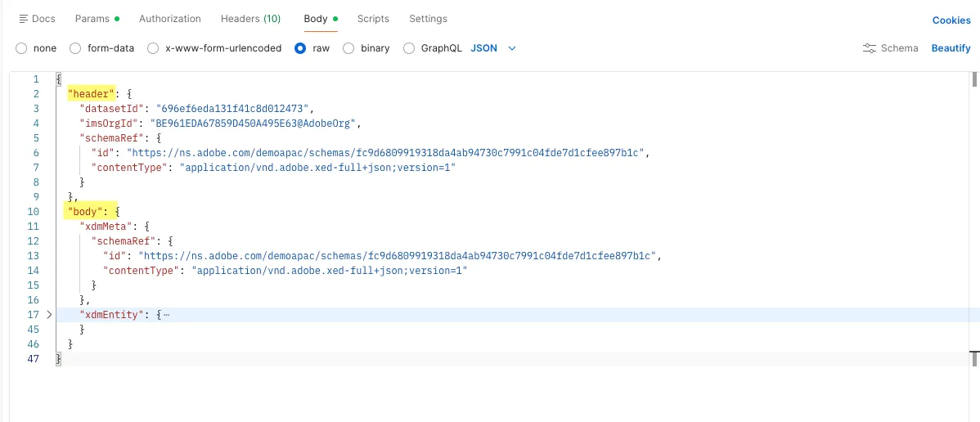This screenshot has height=422, width=980.
Task: Select the form-data radio option
Action: click(x=75, y=48)
